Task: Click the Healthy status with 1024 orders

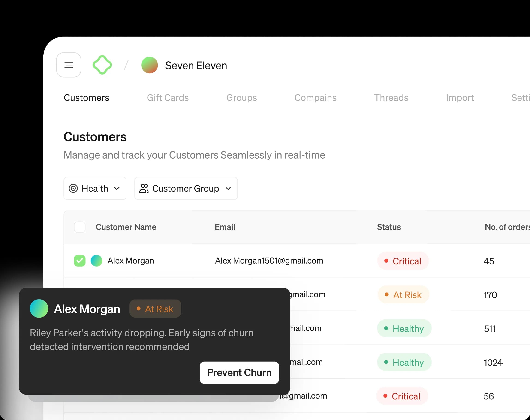Action: (x=404, y=362)
